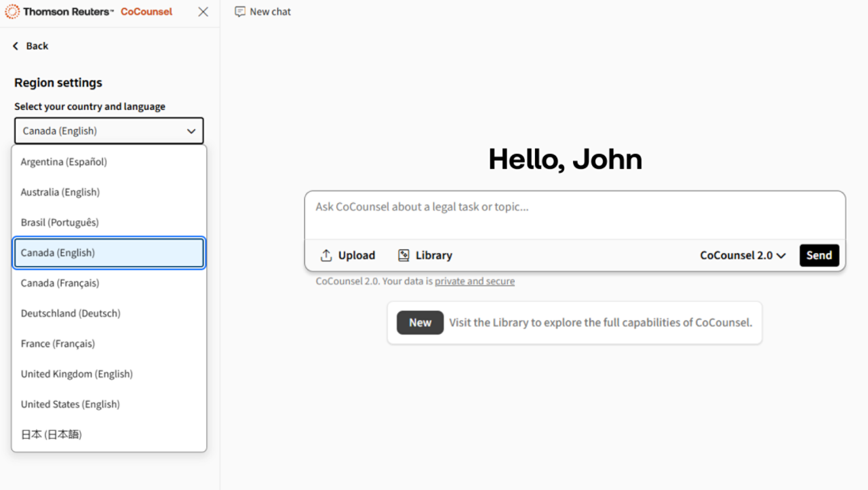Open the Library icon in prompt box

(x=403, y=255)
